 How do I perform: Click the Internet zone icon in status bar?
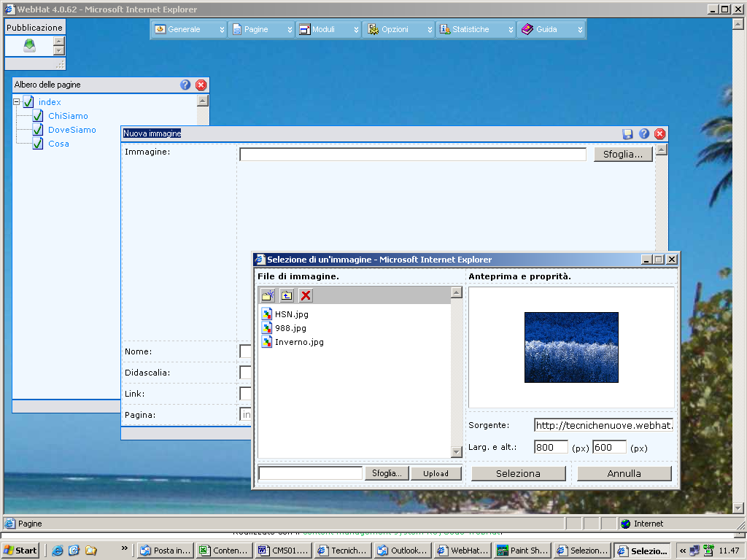coord(625,524)
